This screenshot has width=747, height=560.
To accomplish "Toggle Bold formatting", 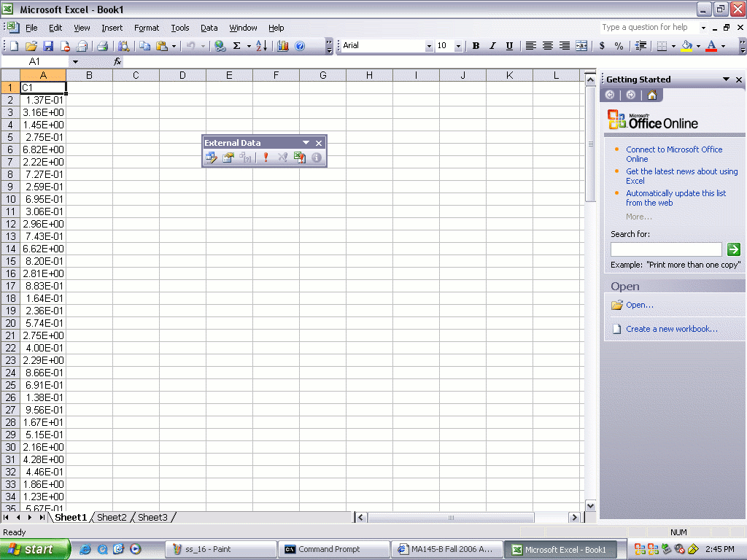I will [x=476, y=46].
